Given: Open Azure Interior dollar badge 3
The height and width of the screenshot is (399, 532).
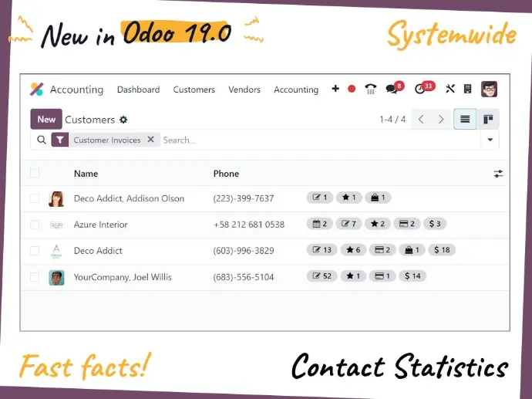Looking at the screenshot, I should click(435, 224).
